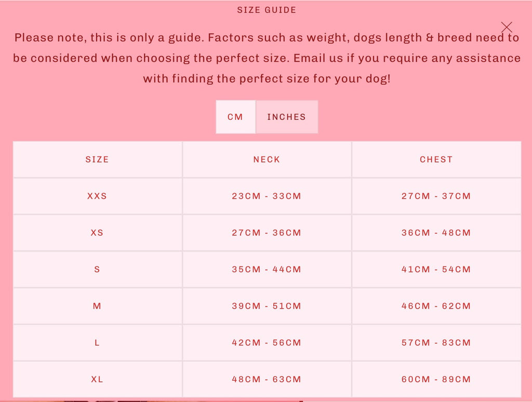Click the SIZE column header

tap(97, 159)
